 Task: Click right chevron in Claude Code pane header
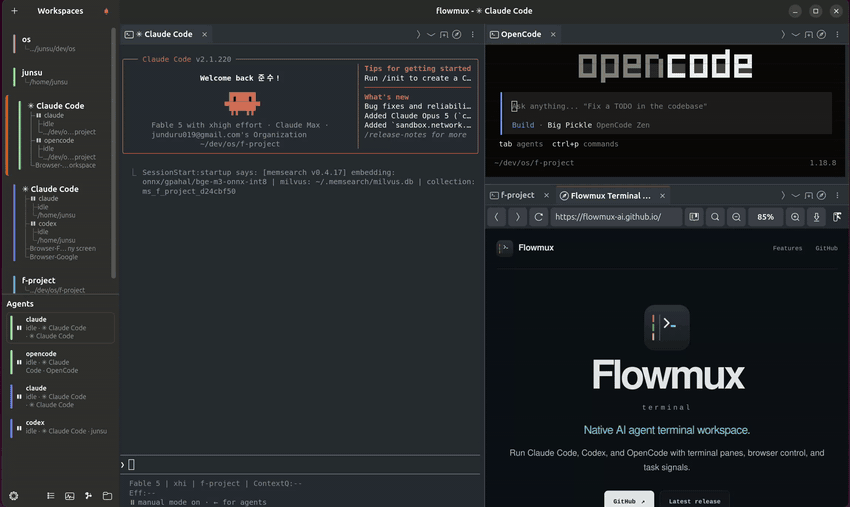418,34
